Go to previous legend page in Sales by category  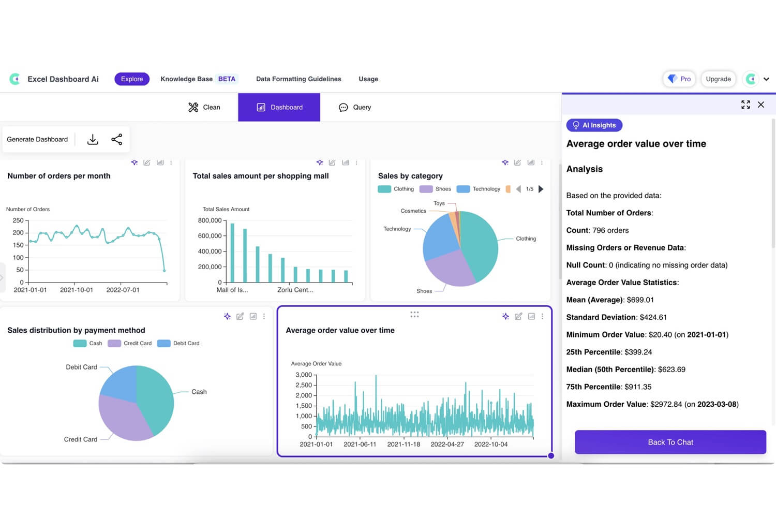pyautogui.click(x=518, y=189)
